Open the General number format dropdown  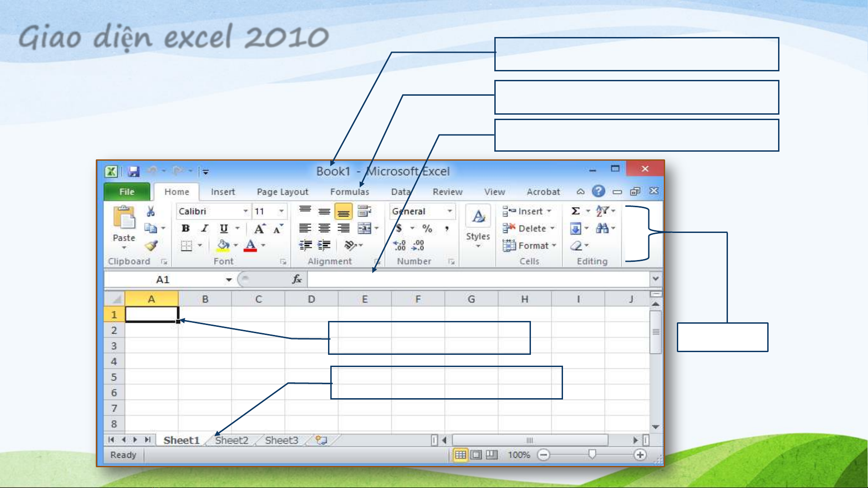click(x=450, y=211)
